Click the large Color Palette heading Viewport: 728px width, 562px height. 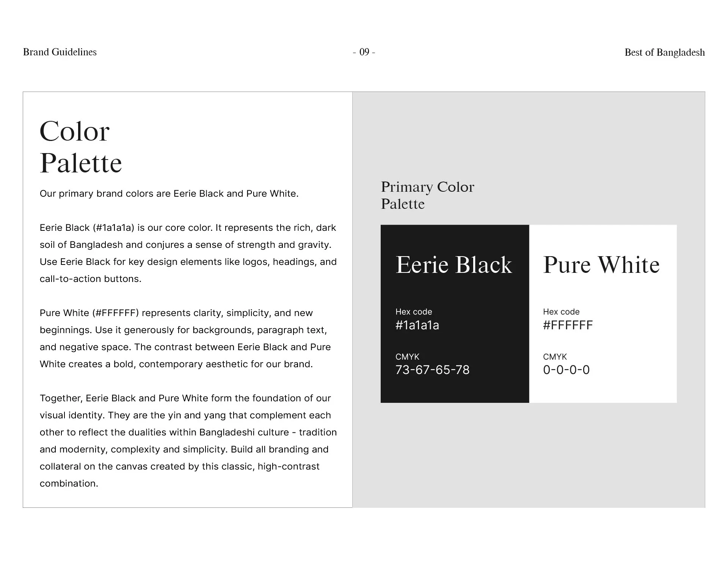pos(80,147)
